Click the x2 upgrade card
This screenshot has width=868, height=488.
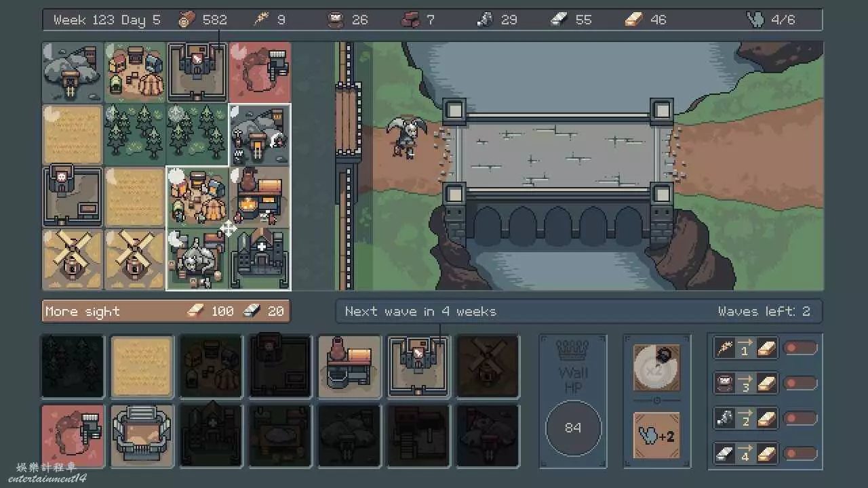point(656,367)
